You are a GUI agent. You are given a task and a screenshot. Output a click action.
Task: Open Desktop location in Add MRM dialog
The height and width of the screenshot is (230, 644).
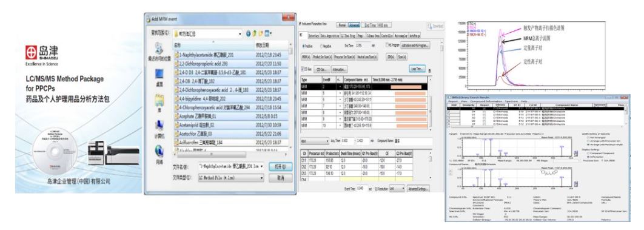click(x=159, y=74)
